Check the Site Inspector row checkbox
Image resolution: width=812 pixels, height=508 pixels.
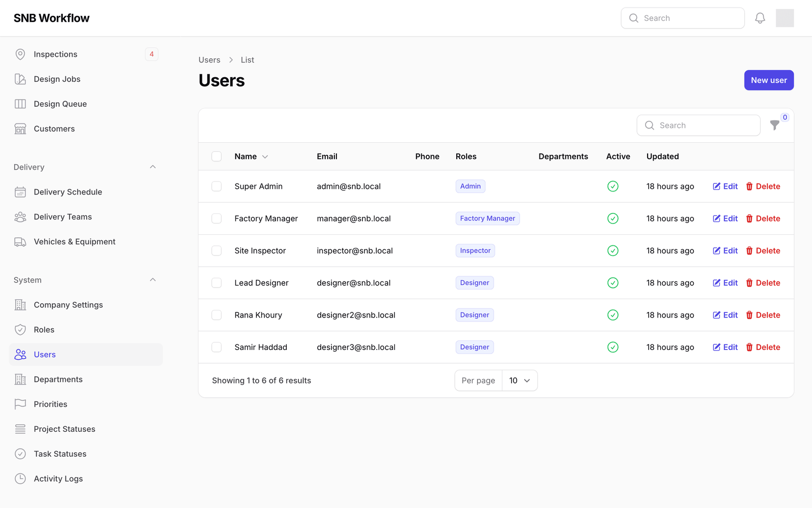[x=217, y=251]
